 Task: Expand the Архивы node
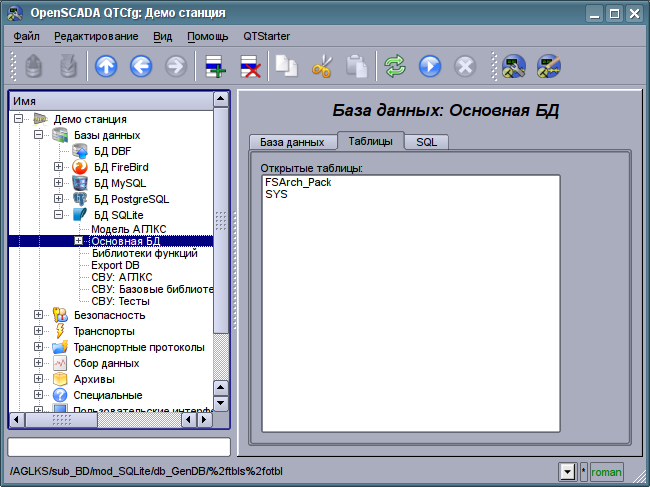[x=38, y=378]
